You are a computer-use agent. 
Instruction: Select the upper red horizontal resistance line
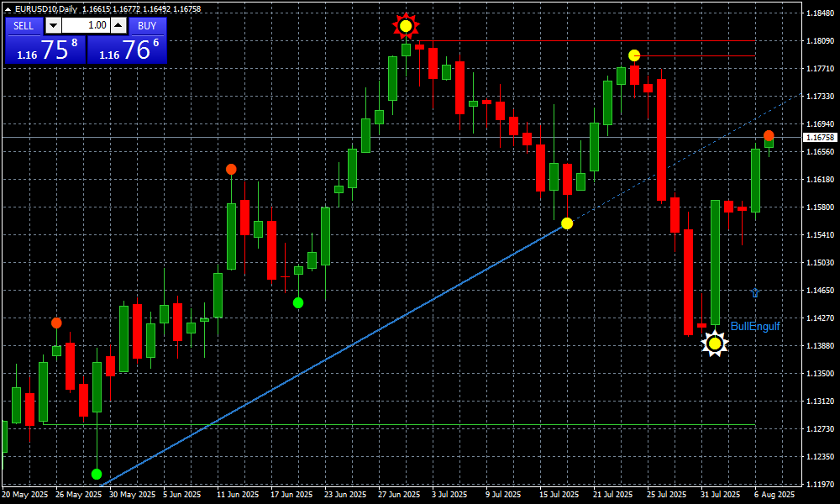pyautogui.click(x=588, y=40)
